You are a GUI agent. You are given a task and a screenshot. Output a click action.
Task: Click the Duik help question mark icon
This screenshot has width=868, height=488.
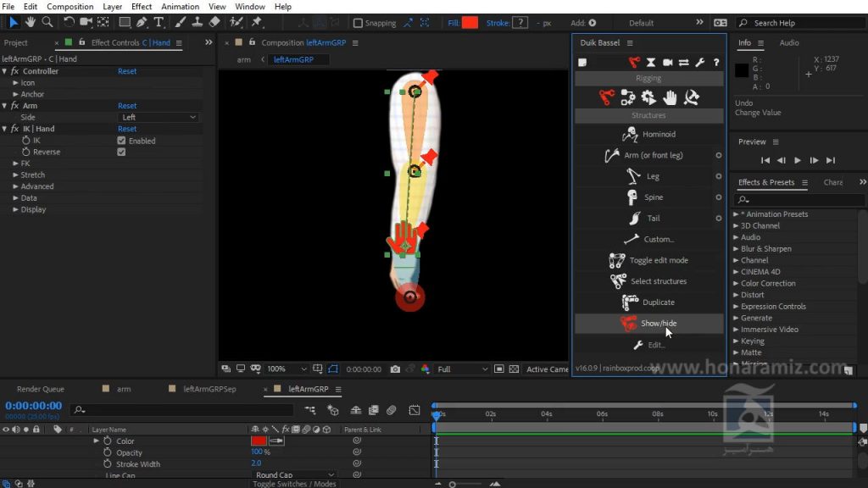coord(715,63)
